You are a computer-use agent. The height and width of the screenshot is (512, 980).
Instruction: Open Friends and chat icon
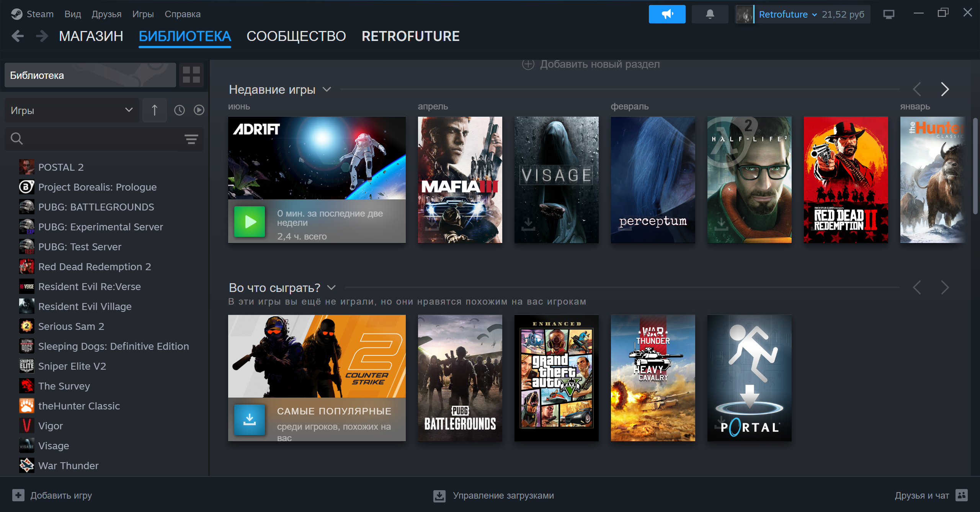pos(962,495)
